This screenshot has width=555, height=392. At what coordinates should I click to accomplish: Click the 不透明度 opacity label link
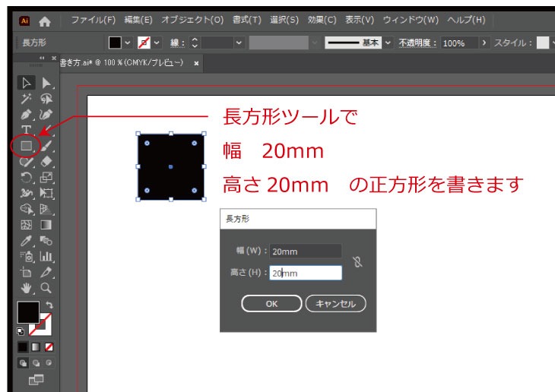[417, 43]
